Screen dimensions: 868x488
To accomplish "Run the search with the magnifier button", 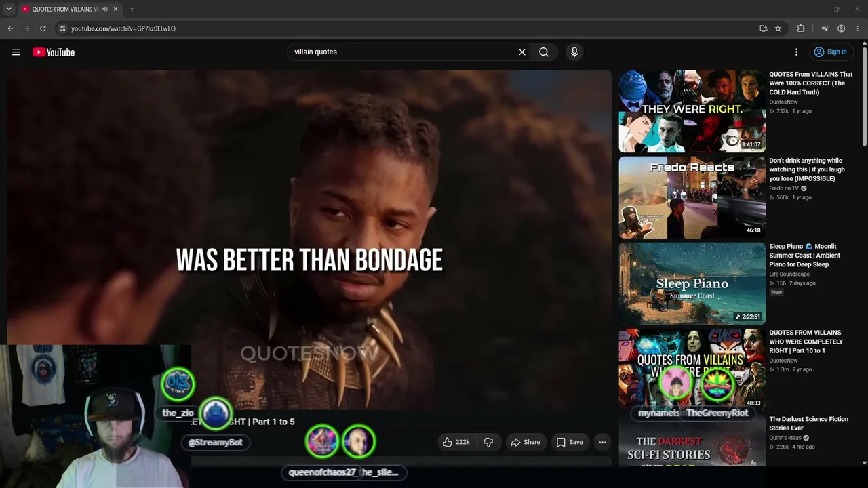I will click(x=544, y=52).
